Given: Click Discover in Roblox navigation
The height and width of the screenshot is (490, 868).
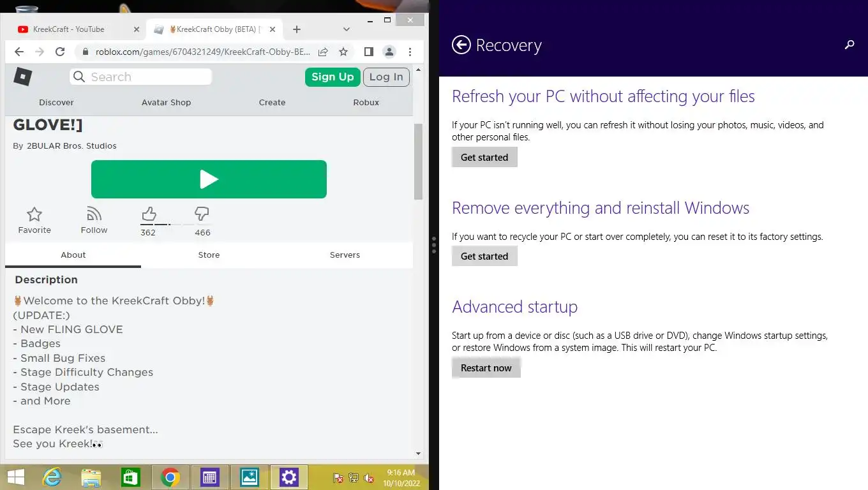Looking at the screenshot, I should 56,102.
